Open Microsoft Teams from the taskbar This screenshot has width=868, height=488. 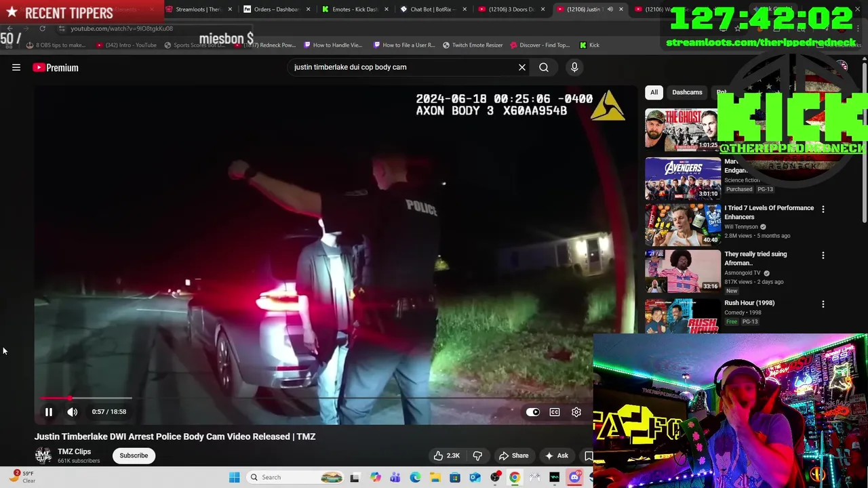[395, 477]
